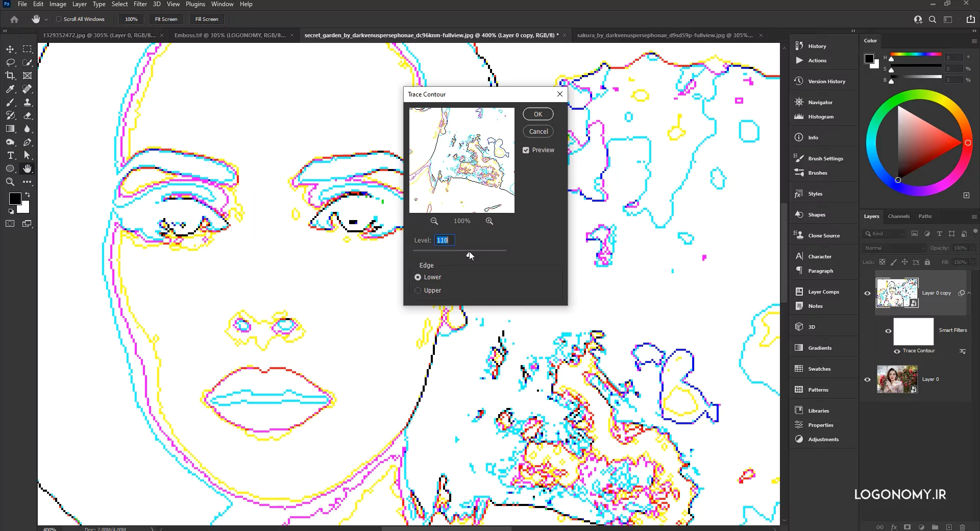Switch to the Channels tab
This screenshot has width=980, height=531.
click(898, 216)
